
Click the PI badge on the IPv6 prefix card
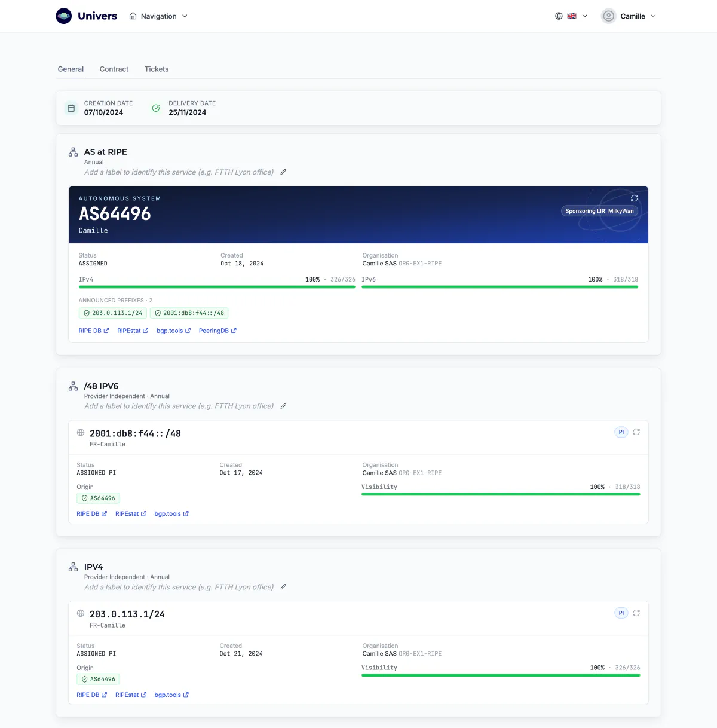[621, 432]
